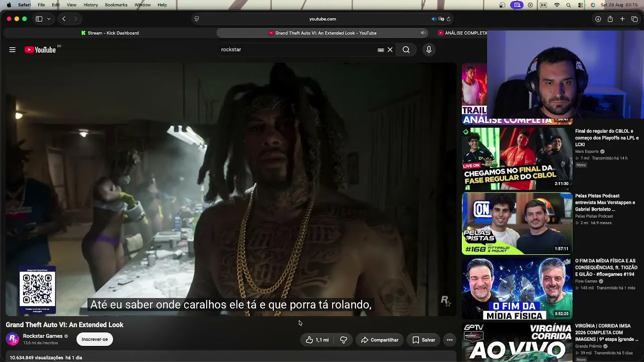
Task: Open the Safari menu
Action: coord(24,5)
